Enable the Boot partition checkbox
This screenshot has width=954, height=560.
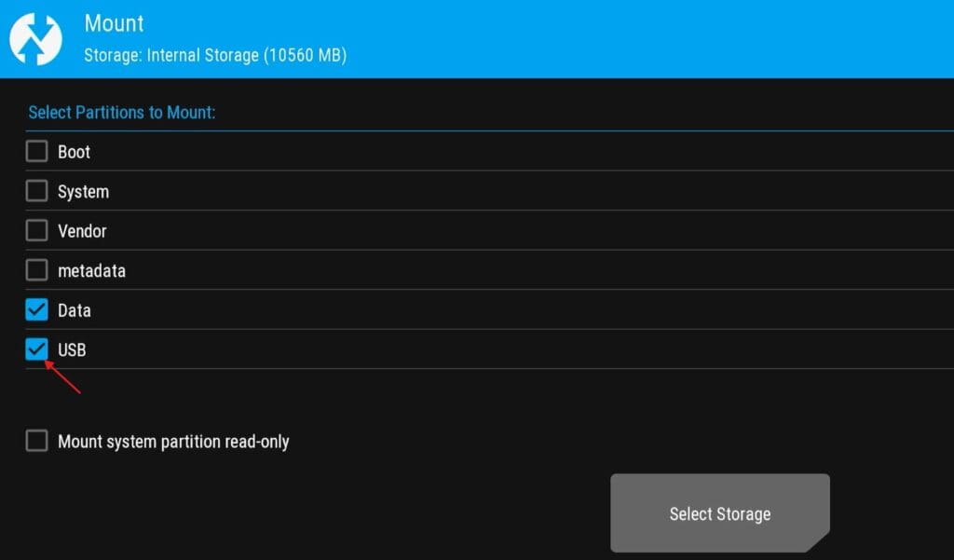36,151
